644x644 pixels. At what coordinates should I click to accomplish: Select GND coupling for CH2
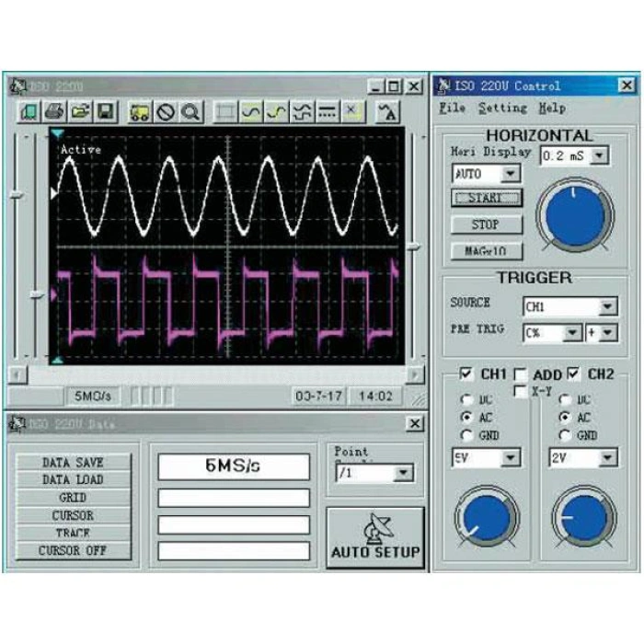pos(565,435)
